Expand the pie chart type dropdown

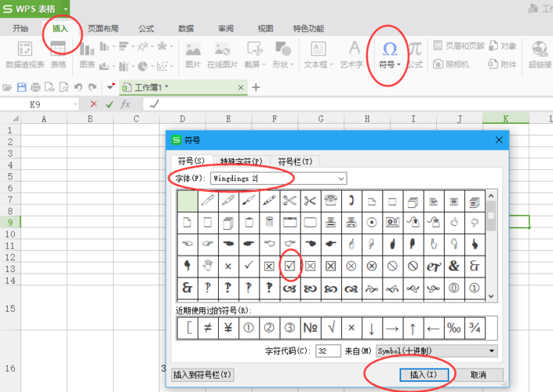(152, 66)
